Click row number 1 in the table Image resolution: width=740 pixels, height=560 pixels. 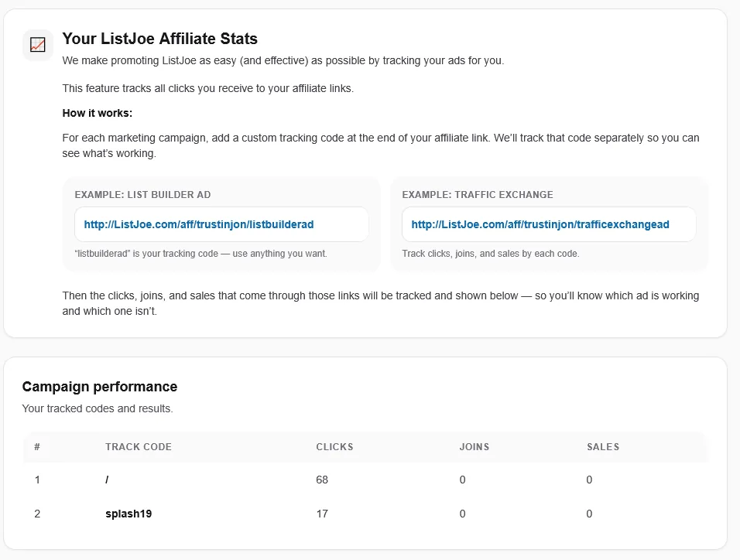coord(37,480)
